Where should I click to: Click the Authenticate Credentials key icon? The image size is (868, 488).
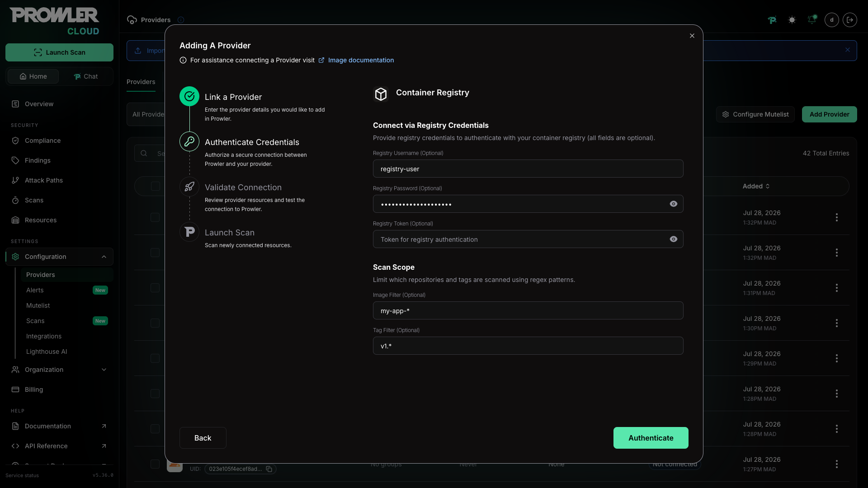189,141
